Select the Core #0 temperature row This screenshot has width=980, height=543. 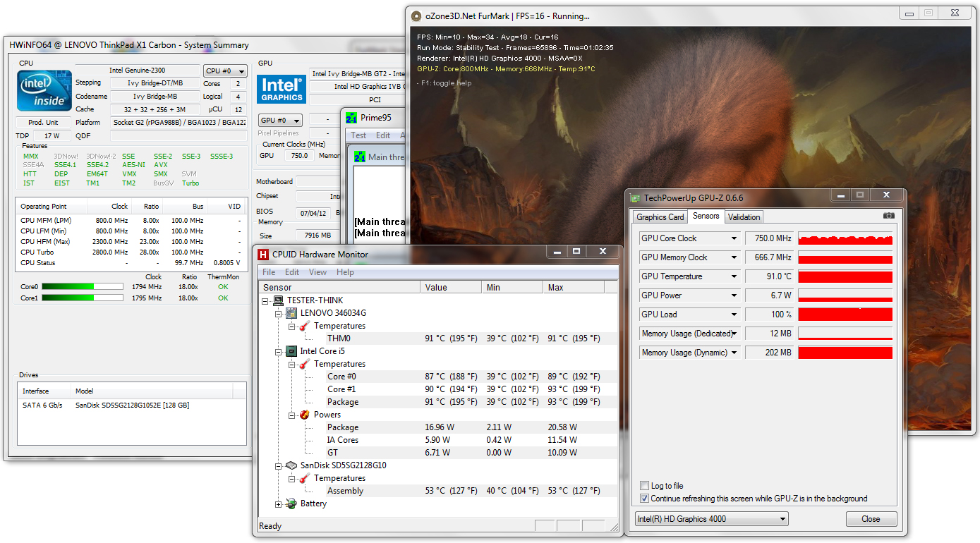point(437,377)
